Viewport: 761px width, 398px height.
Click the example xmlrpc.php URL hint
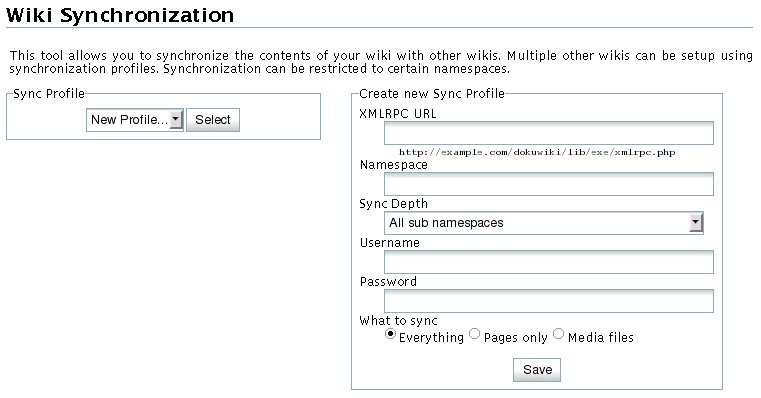coord(537,152)
